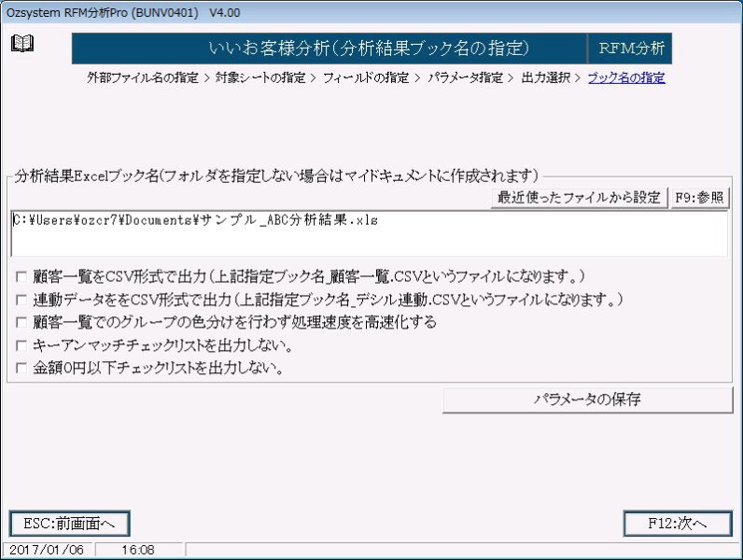Click the パラメータの保存 button
This screenshot has width=743, height=560.
click(587, 399)
